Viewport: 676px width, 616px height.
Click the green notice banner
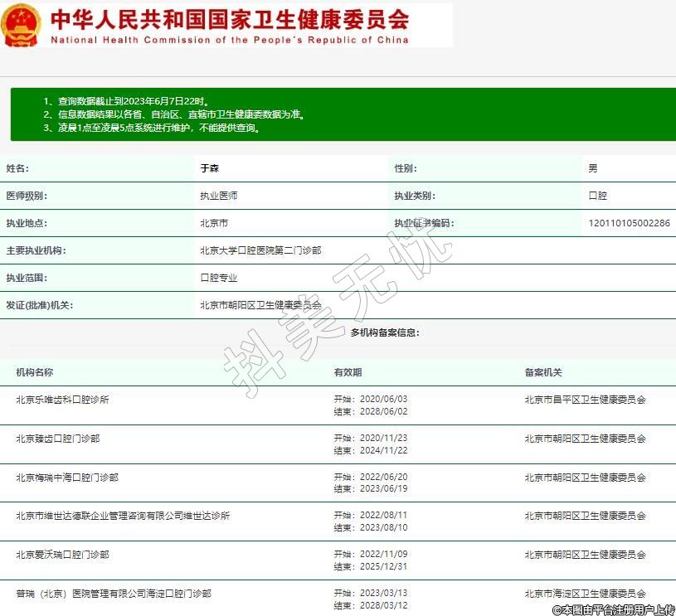[338, 114]
